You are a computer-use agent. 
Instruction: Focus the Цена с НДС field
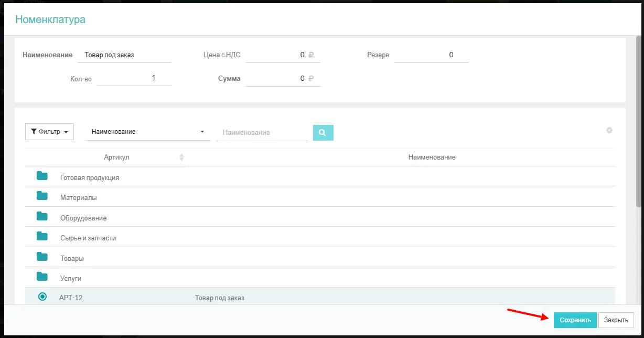point(282,55)
